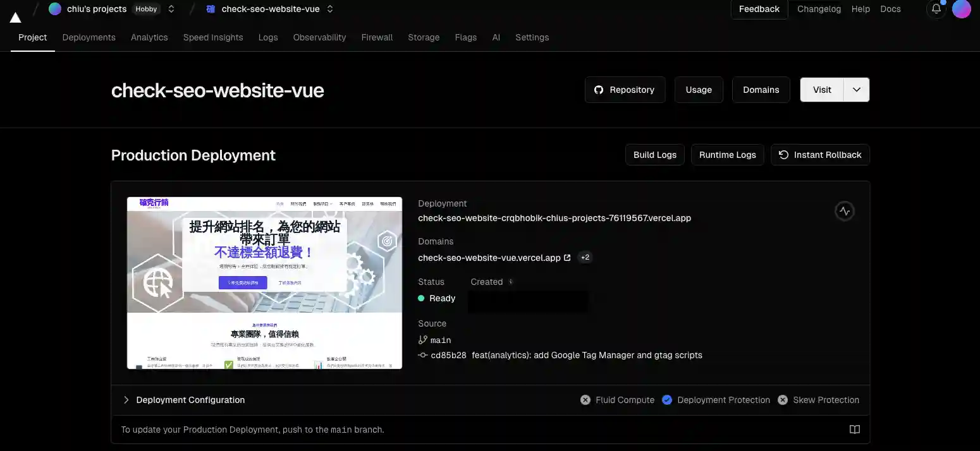Click the Vercel triangle logo

pos(15,17)
